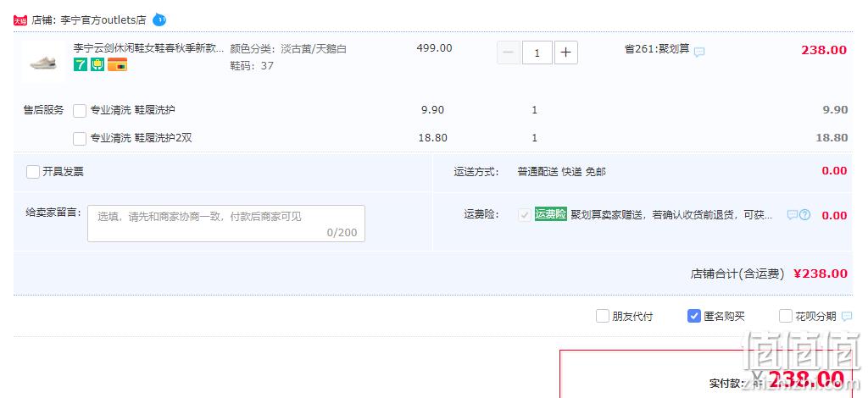Click the quantity input field showing 1
Screen dimensions: 868x398
[537, 53]
